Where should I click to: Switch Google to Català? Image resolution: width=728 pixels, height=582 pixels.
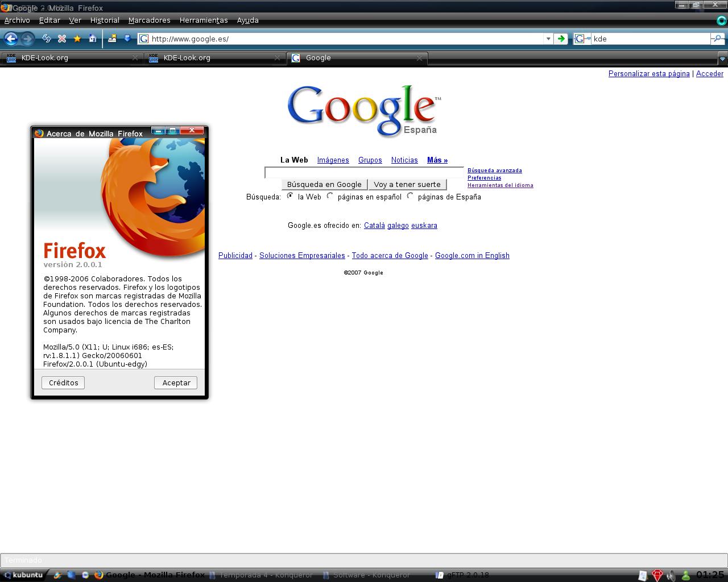pyautogui.click(x=374, y=226)
